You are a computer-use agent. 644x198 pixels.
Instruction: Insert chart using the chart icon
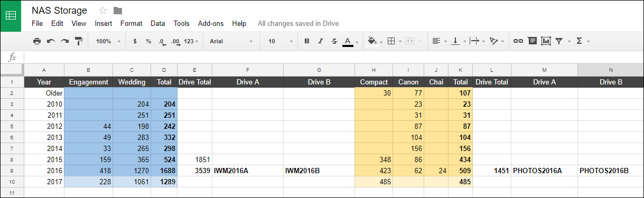coord(546,41)
